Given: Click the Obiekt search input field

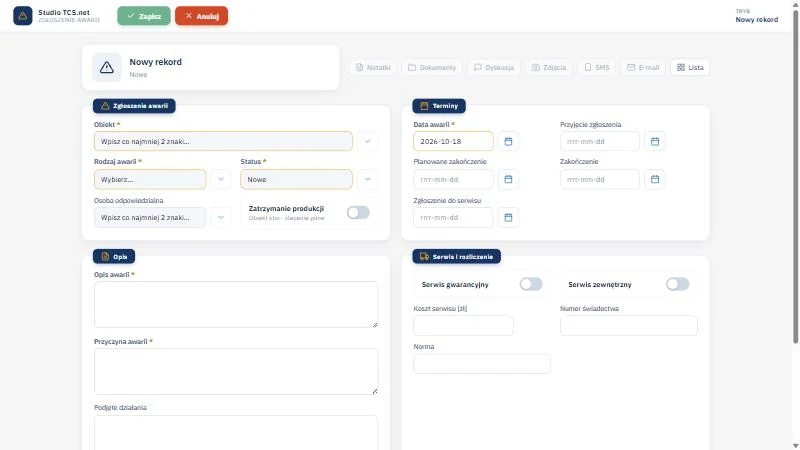Looking at the screenshot, I should coord(223,141).
